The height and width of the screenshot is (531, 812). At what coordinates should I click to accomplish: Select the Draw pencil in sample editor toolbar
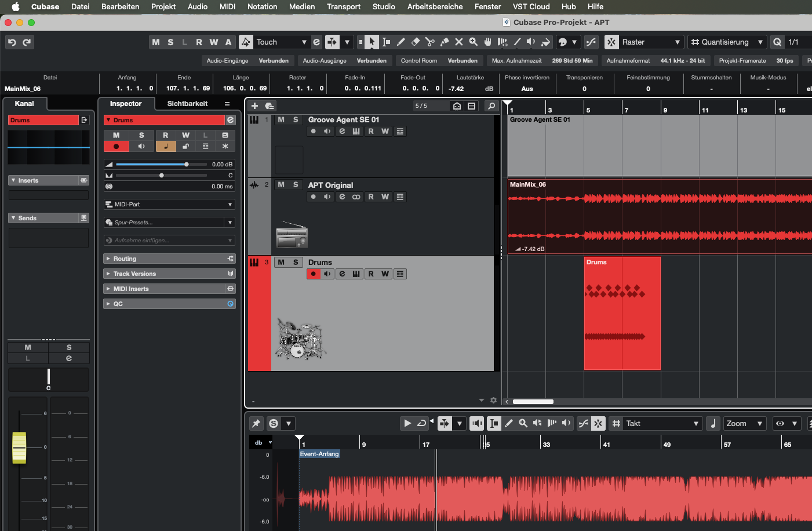[509, 423]
